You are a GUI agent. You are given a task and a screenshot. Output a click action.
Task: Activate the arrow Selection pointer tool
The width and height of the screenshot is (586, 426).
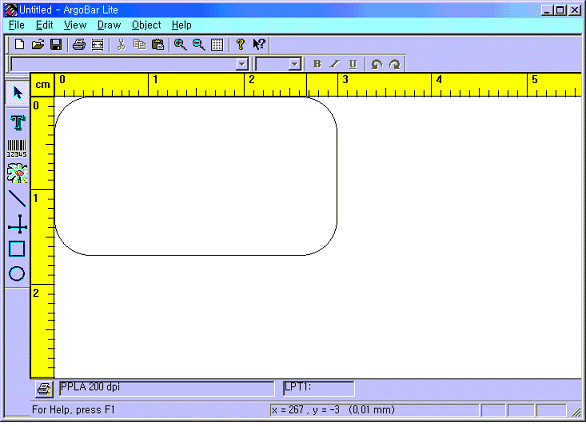click(x=17, y=92)
